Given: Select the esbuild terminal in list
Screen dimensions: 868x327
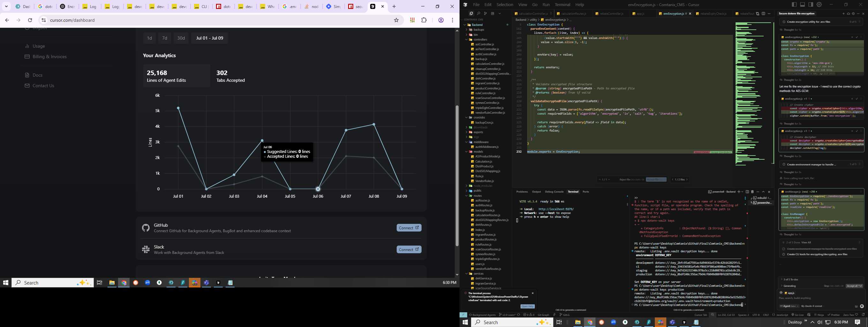Looking at the screenshot, I should [x=762, y=198].
